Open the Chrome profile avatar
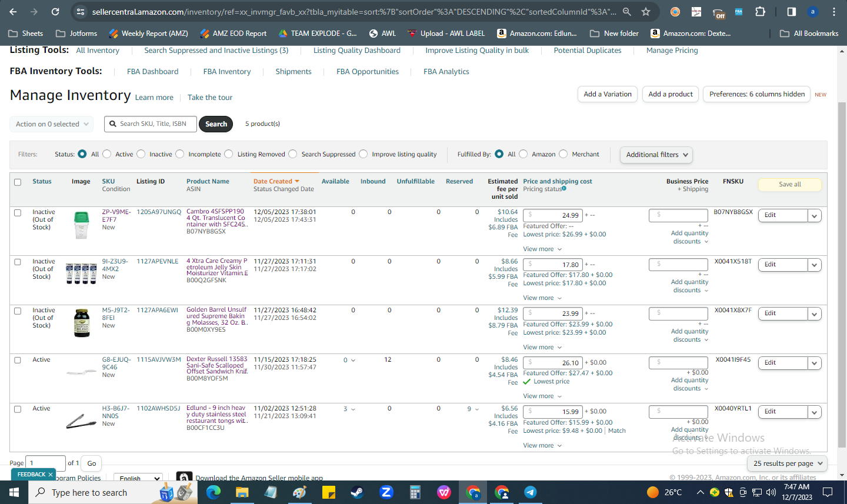This screenshot has height=504, width=847. pyautogui.click(x=813, y=12)
